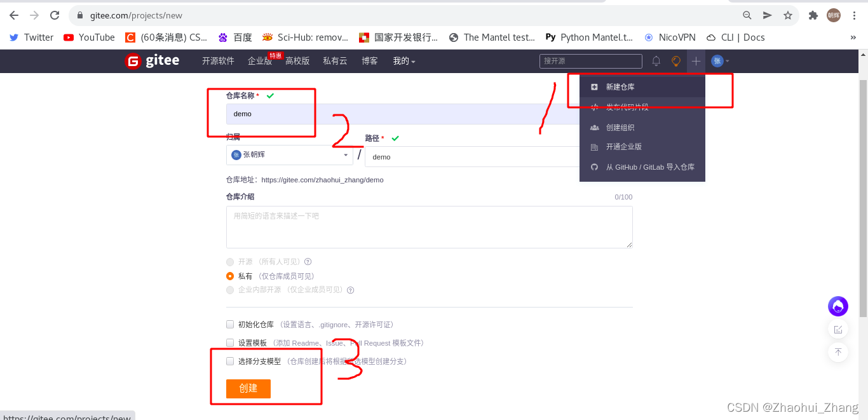The width and height of the screenshot is (868, 420).
Task: Choose 开通企业版 from the plus menu
Action: coord(642,147)
